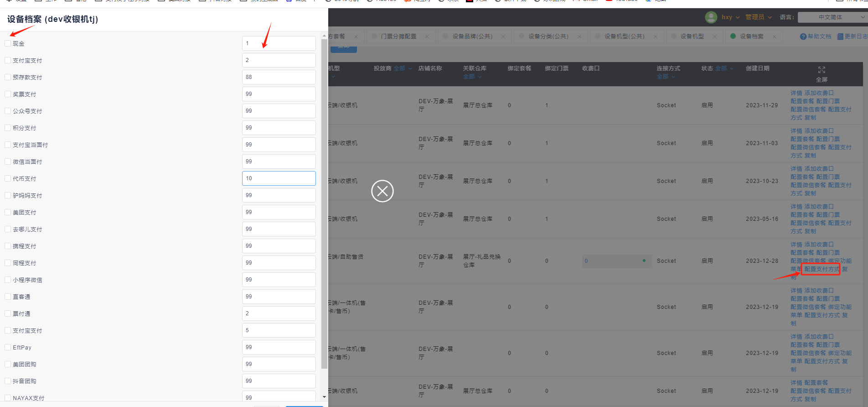Open the 语言 中文简体 language selector
The image size is (868, 407).
832,17
